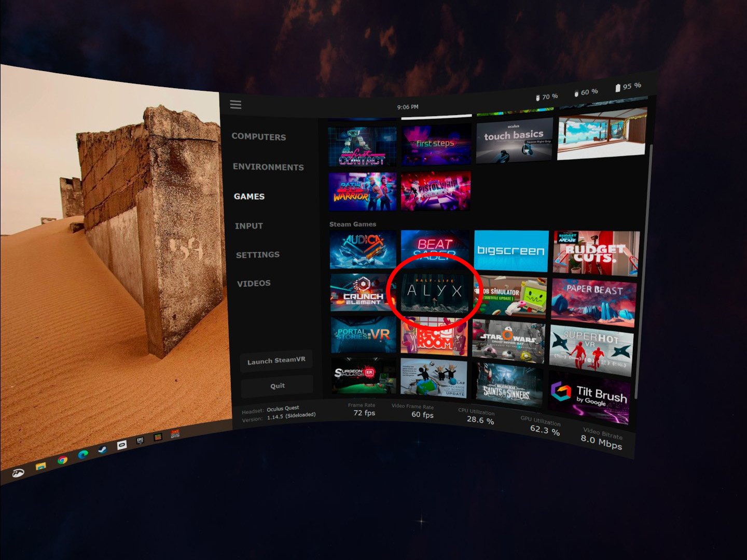This screenshot has width=747, height=560.
Task: Open the green-and-brown pixel icon in taskbar
Action: click(x=158, y=437)
